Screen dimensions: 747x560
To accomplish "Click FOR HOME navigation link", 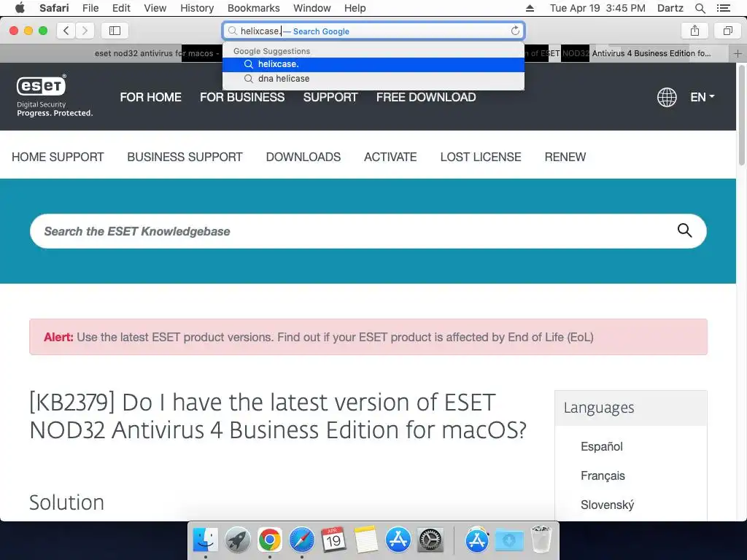I will (x=150, y=97).
